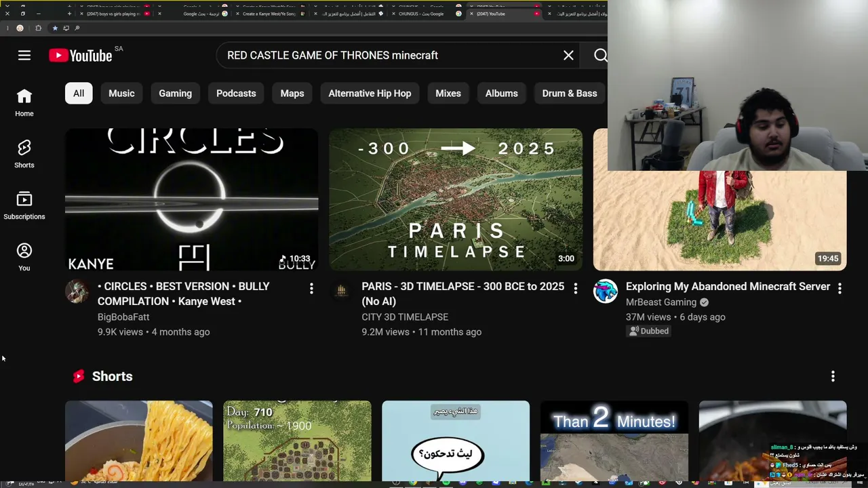Visit the CITY 3D TIMELAPSE channel name
This screenshot has height=488, width=868.
(405, 317)
